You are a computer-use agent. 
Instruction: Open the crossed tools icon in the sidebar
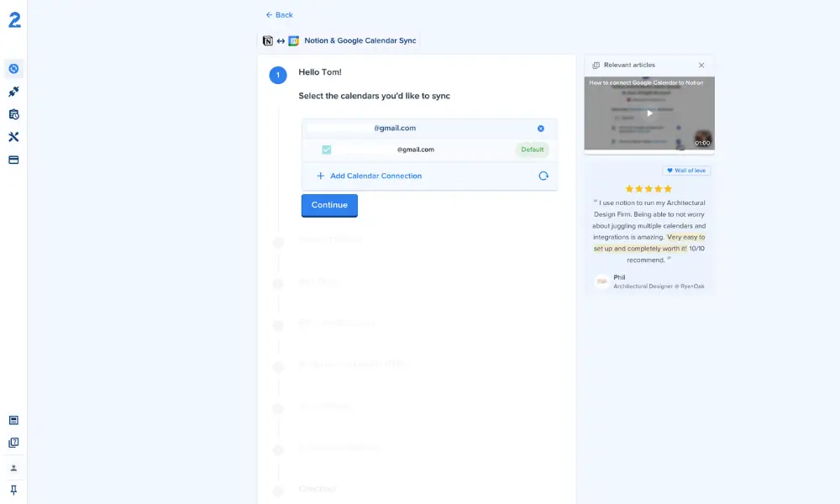(13, 137)
